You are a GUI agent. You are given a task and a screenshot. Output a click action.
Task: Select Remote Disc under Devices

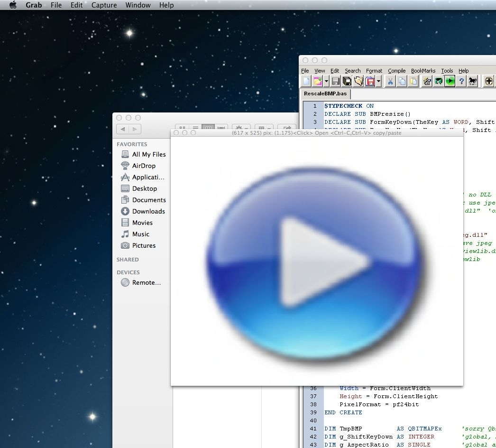tap(141, 283)
